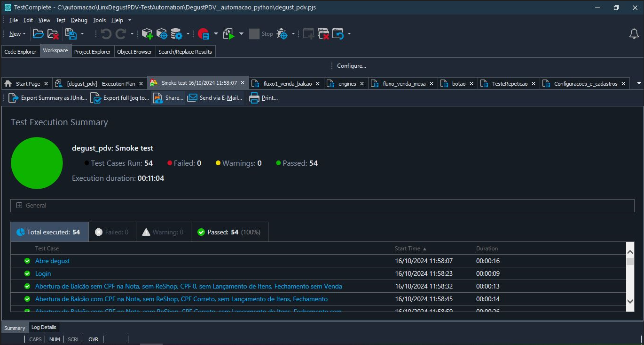
Task: Click the Save all icon
Action: click(x=71, y=34)
